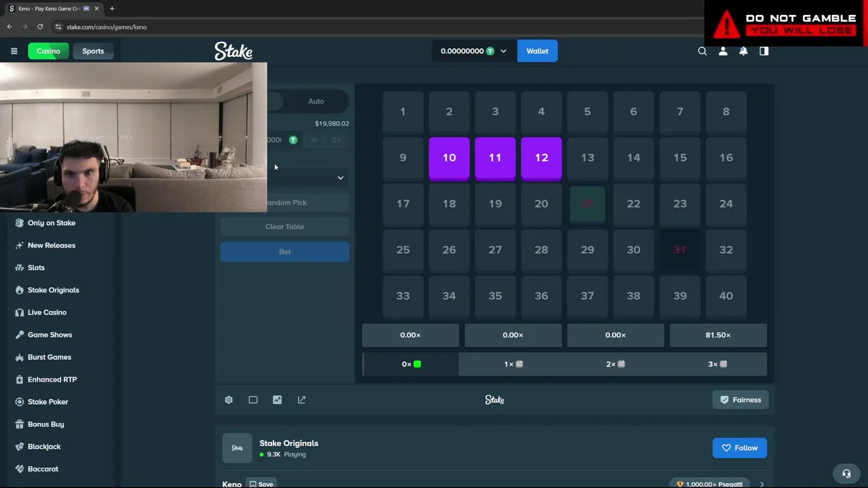
Task: Open the notifications bell
Action: [x=743, y=51]
